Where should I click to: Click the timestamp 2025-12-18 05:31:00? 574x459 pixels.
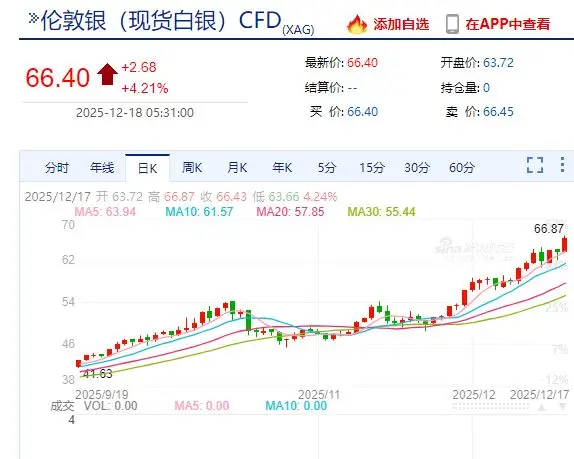(x=135, y=112)
